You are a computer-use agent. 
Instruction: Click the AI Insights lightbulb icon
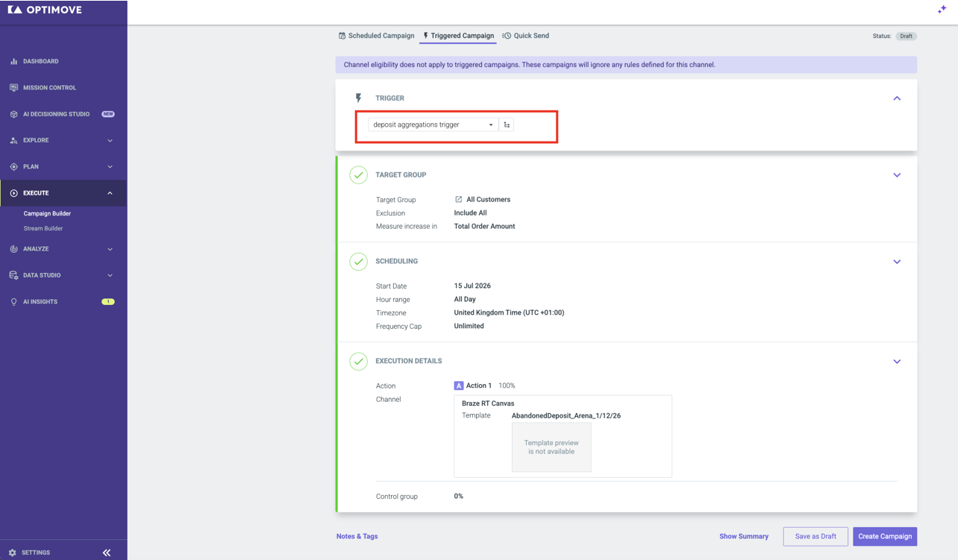pyautogui.click(x=13, y=302)
